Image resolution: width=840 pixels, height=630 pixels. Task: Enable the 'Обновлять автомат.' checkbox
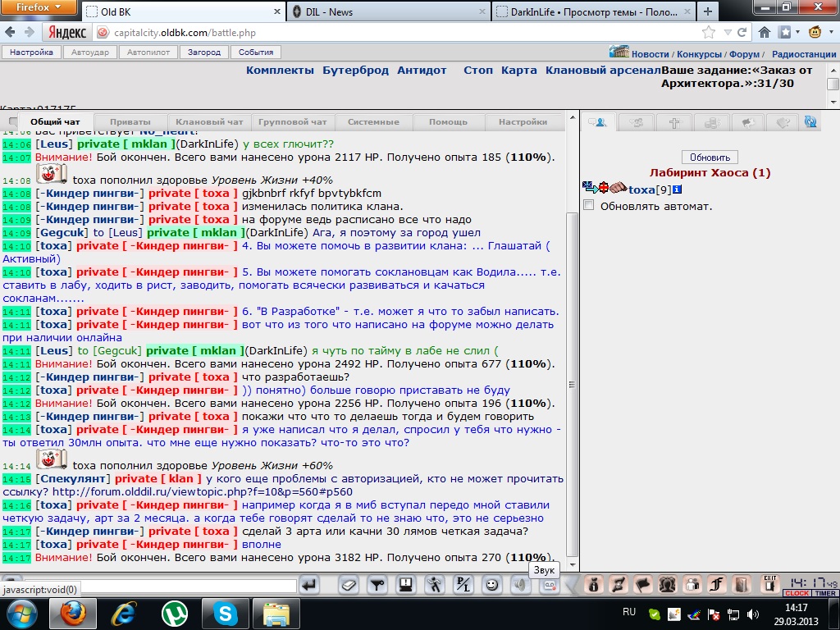click(x=588, y=205)
